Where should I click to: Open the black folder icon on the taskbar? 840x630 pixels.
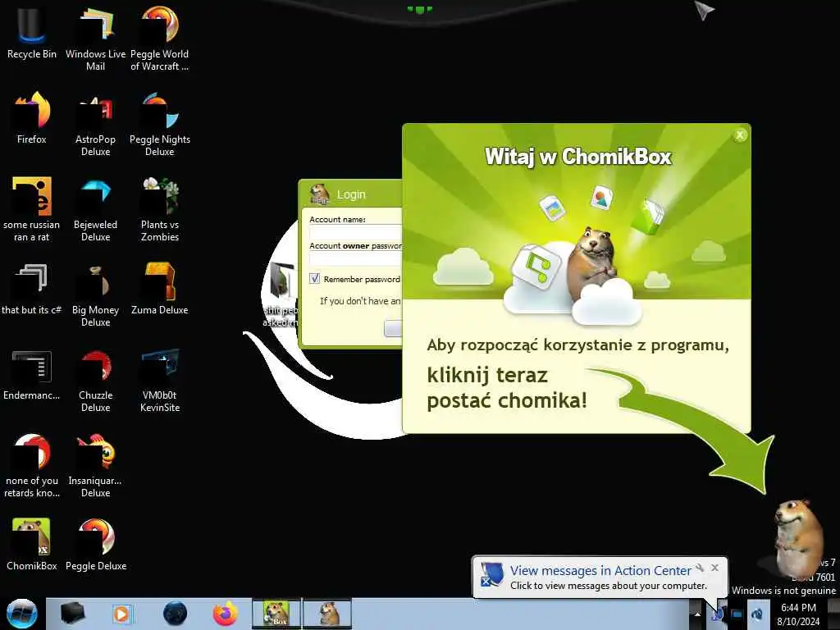(x=72, y=614)
